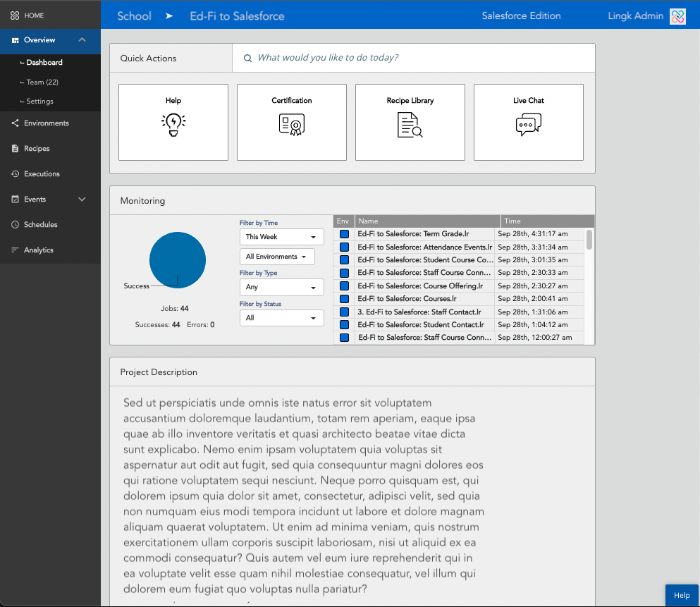Open the Filter by Status dropdown
Viewport: 700px width, 607px height.
click(x=281, y=318)
